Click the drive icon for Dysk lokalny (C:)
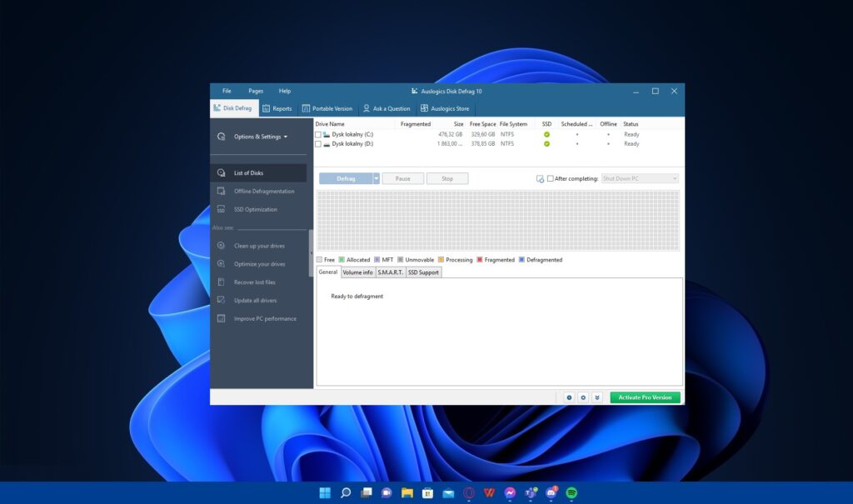853x504 pixels. 327,134
